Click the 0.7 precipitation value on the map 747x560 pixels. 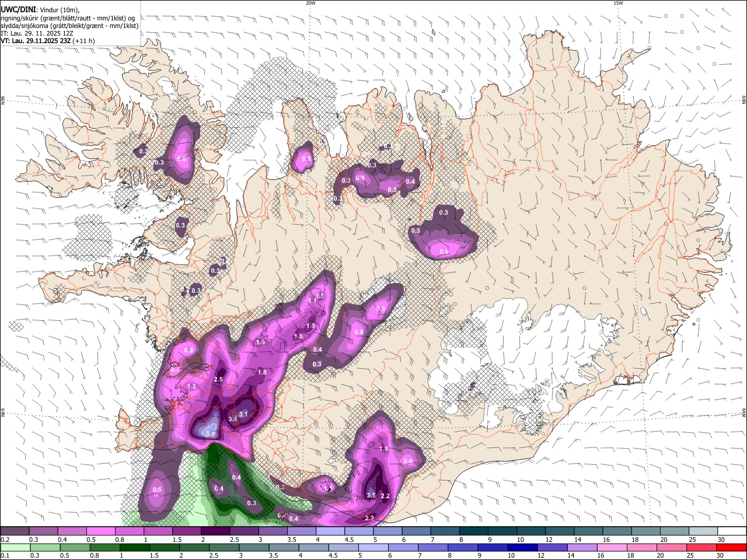point(175,370)
